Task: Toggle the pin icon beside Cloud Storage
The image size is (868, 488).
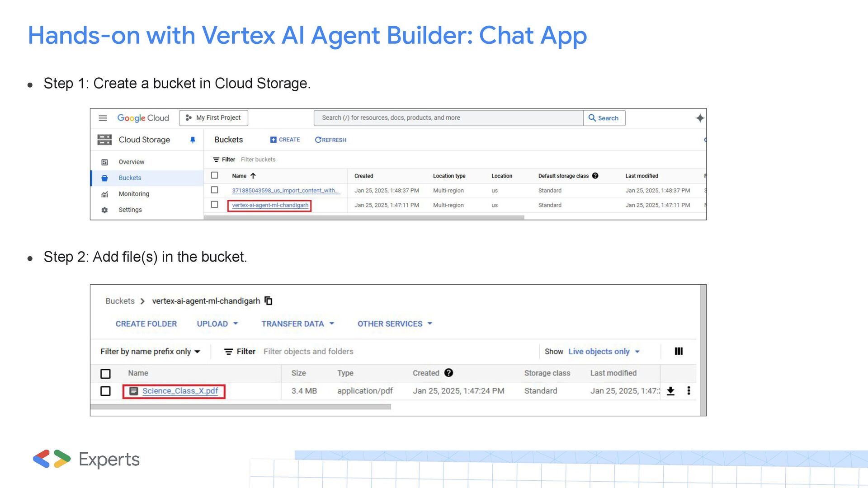Action: point(193,140)
